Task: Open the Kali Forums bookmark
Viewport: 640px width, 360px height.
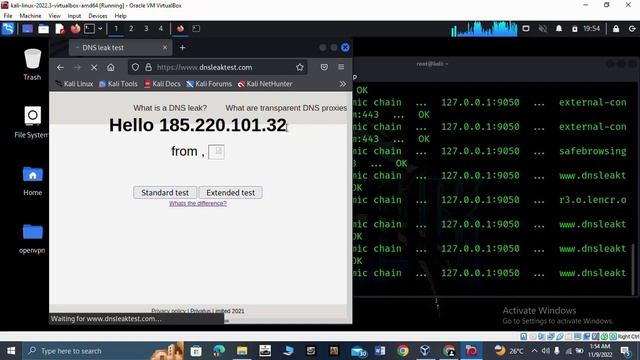Action: 209,84
